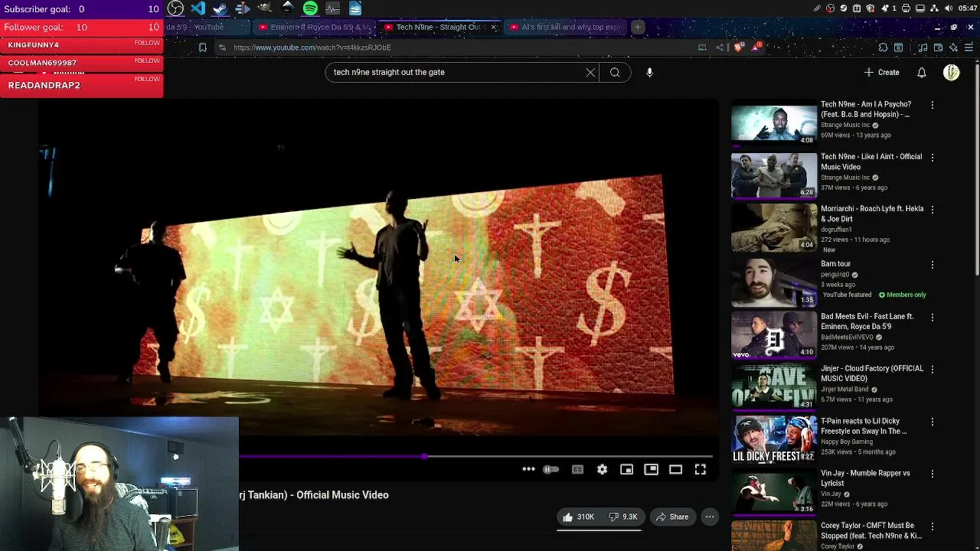This screenshot has width=980, height=551.
Task: Seek using the purple video progress bar
Action: (x=475, y=457)
